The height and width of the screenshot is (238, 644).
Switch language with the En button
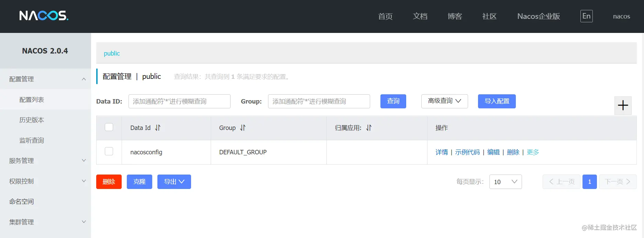[x=586, y=16]
